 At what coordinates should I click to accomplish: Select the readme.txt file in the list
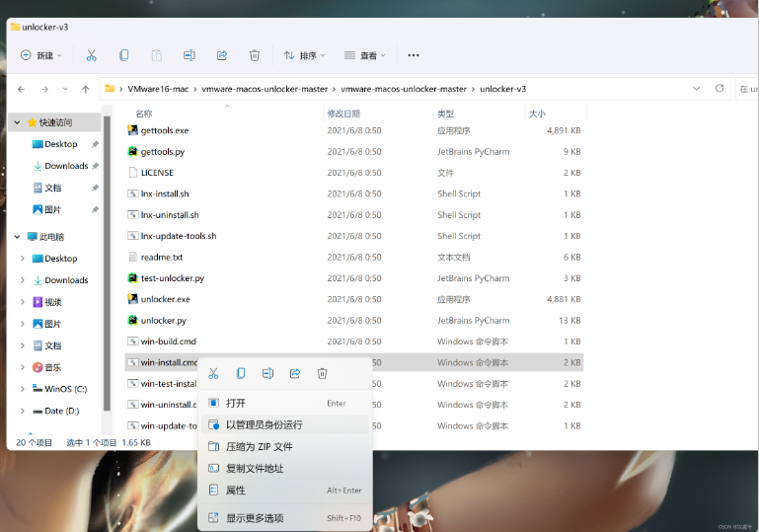click(x=162, y=257)
